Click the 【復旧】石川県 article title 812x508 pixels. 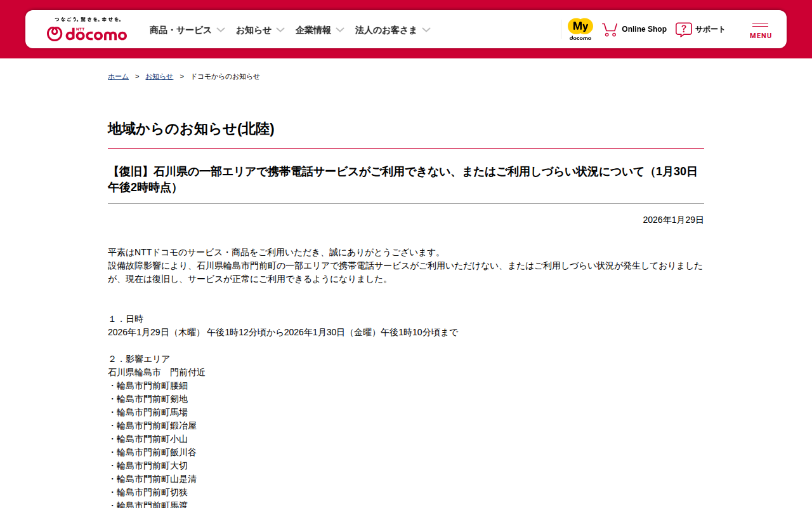coord(403,179)
